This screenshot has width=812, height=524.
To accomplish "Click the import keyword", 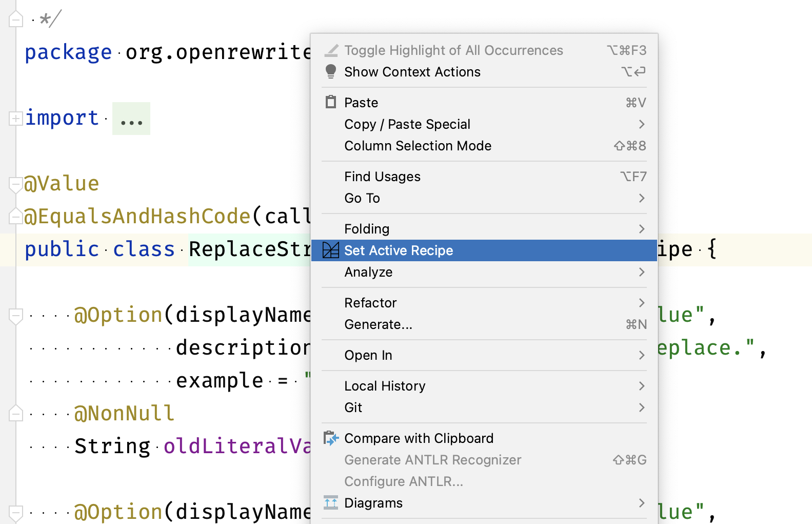I will (x=62, y=118).
